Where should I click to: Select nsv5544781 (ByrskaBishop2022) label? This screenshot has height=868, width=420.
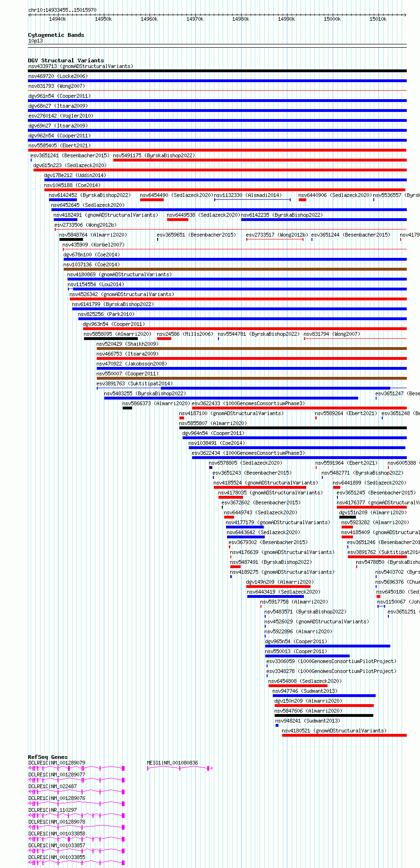[259, 334]
